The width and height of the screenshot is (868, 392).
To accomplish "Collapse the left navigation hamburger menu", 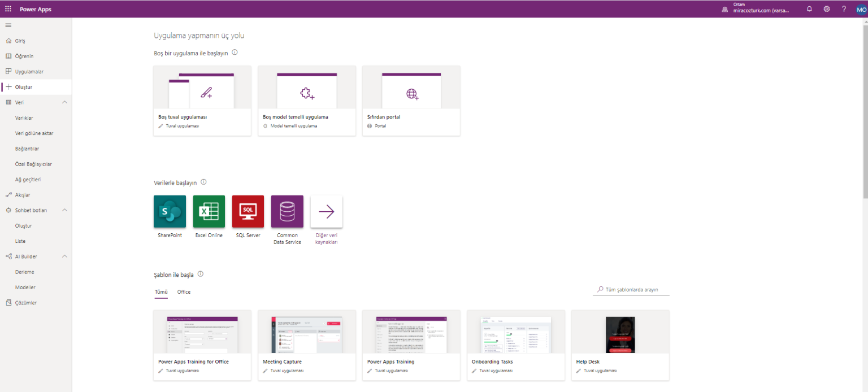I will pyautogui.click(x=8, y=25).
